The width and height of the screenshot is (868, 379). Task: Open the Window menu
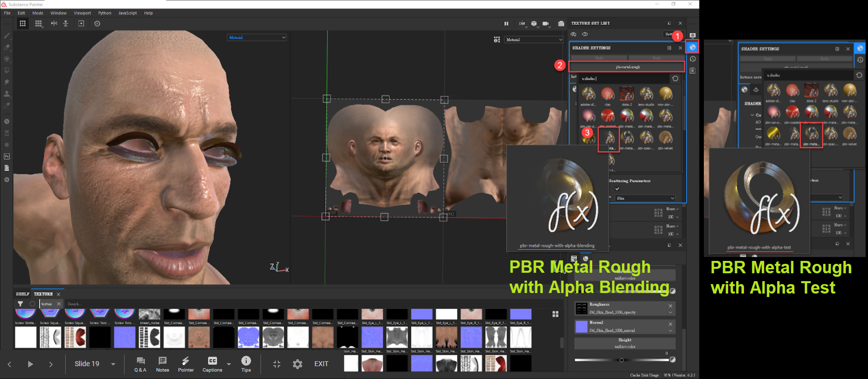pyautogui.click(x=58, y=13)
